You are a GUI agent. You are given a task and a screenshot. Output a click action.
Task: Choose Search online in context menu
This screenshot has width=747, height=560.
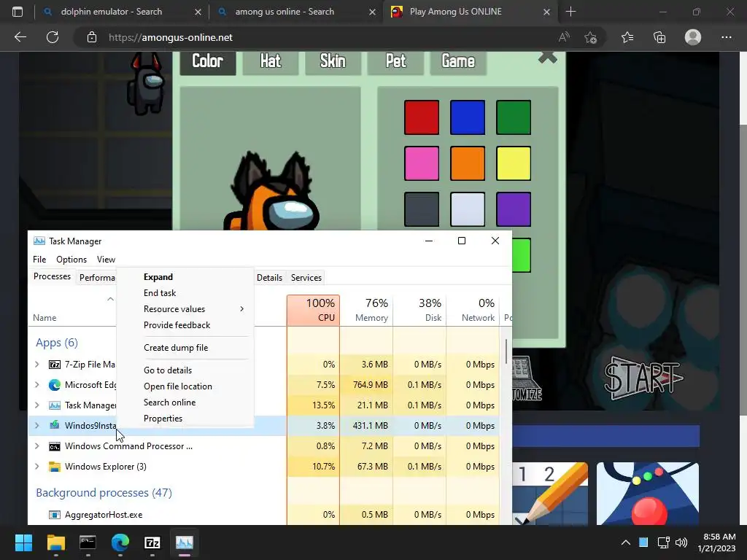(x=185, y=402)
